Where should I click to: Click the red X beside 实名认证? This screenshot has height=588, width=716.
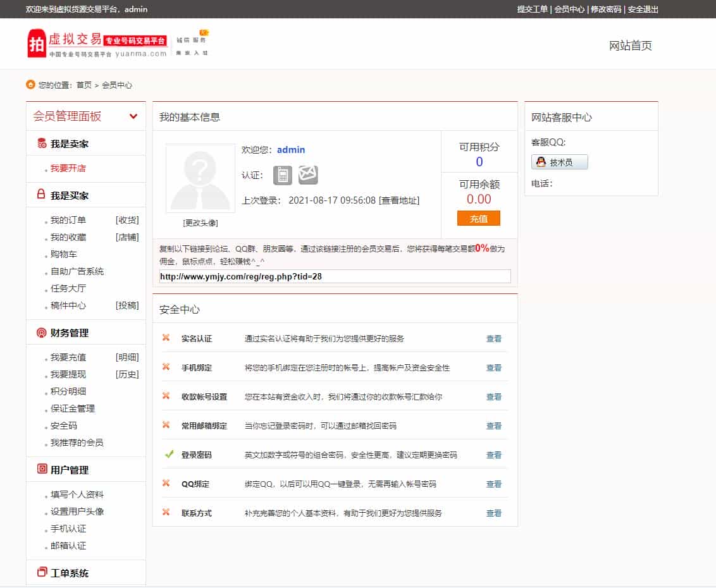(x=166, y=338)
